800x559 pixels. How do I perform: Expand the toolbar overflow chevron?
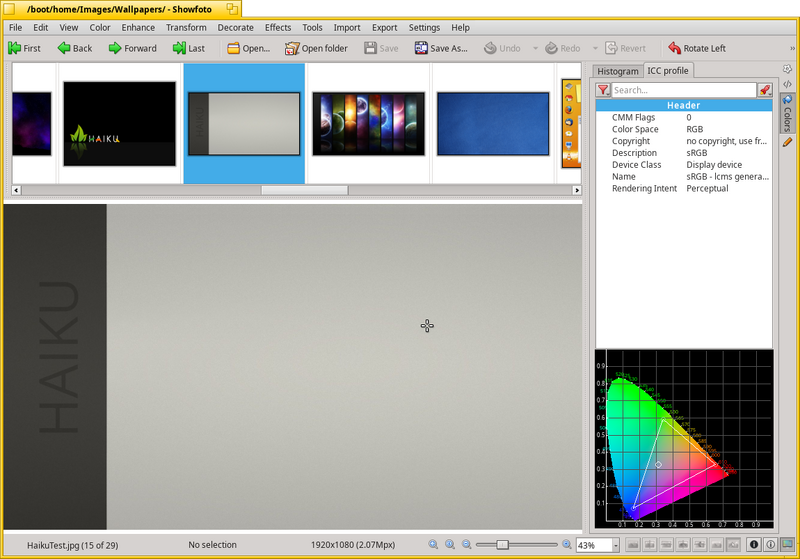point(792,48)
